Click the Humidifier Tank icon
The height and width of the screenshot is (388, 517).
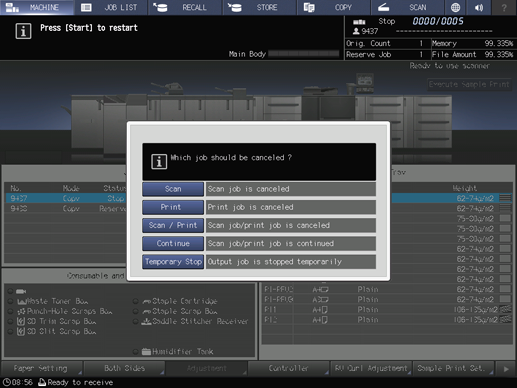coord(146,351)
